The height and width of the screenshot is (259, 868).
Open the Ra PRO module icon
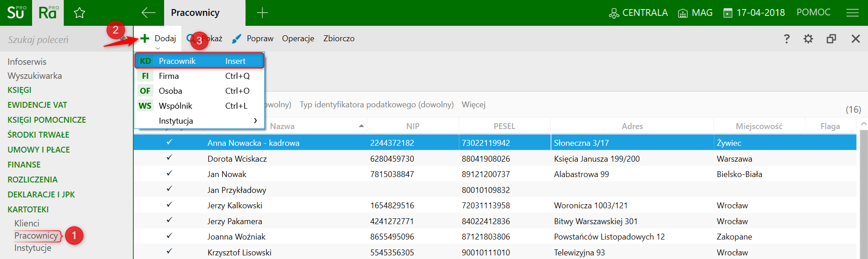[48, 13]
